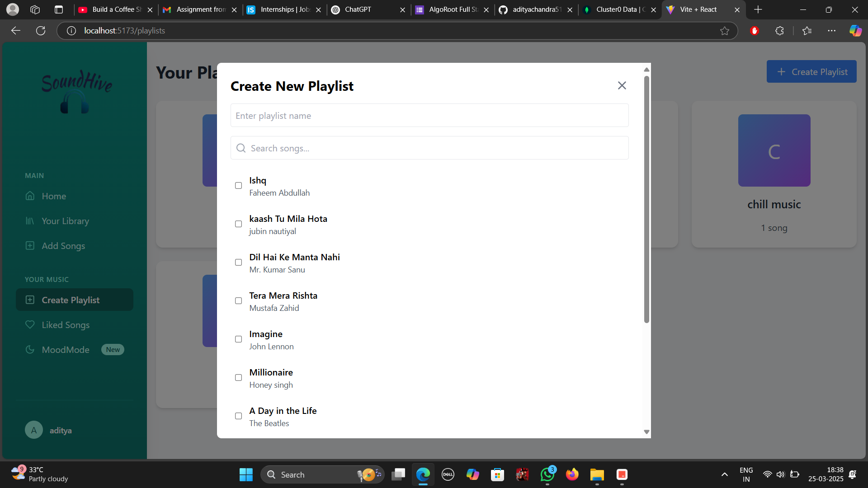868x488 pixels.
Task: Click the modal scroll up arrow
Action: (646, 70)
